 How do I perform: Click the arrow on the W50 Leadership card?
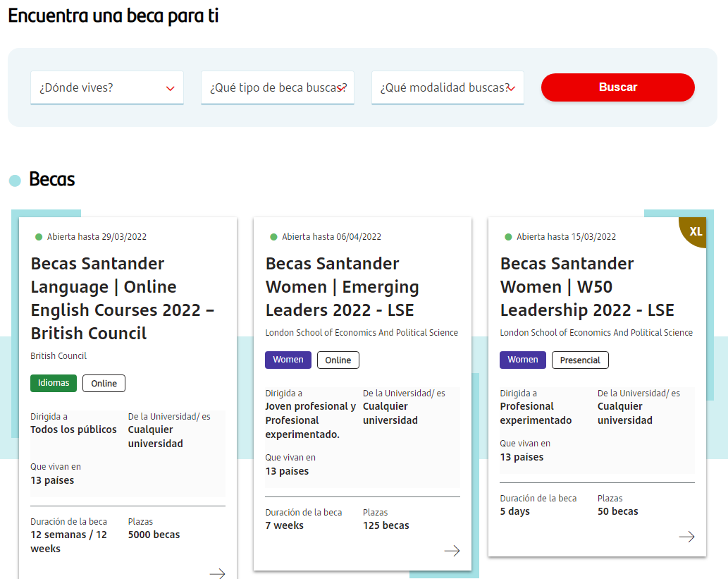coord(686,537)
